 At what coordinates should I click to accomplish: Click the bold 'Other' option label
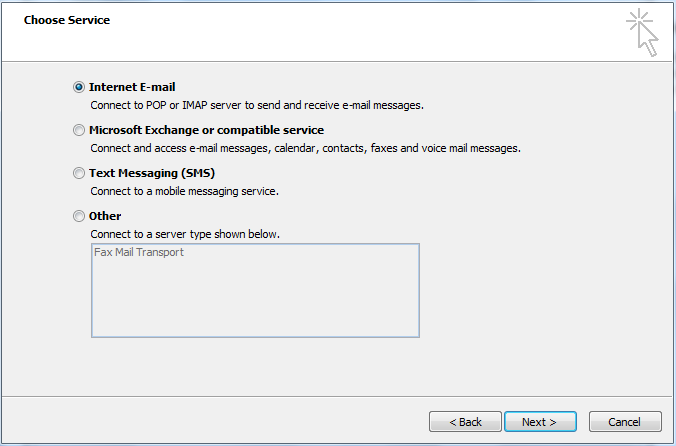pyautogui.click(x=105, y=216)
